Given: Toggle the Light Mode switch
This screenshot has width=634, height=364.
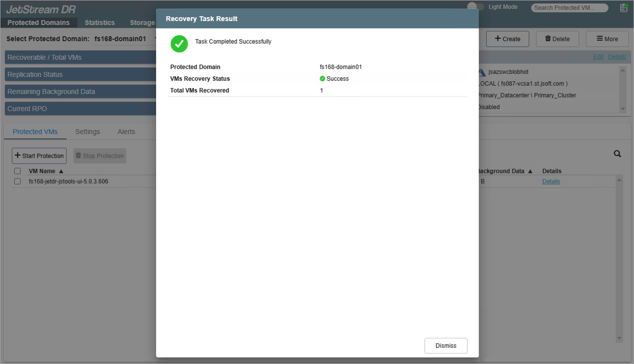Looking at the screenshot, I should [475, 7].
